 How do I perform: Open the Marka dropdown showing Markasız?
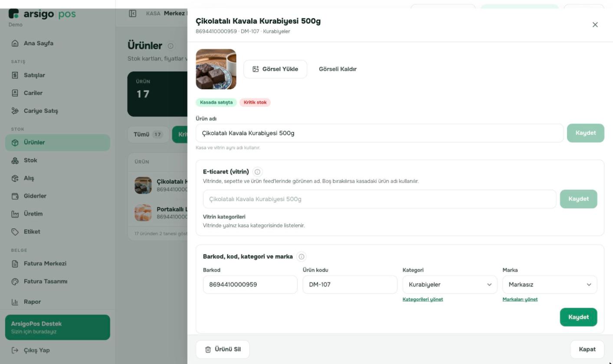550,285
